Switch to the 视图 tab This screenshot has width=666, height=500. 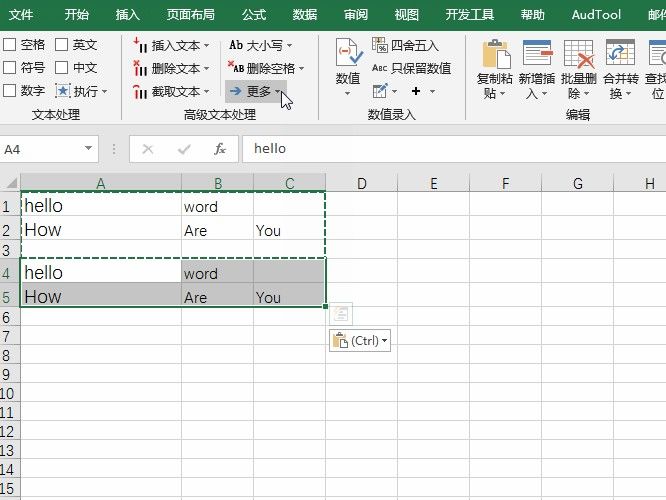pyautogui.click(x=406, y=15)
